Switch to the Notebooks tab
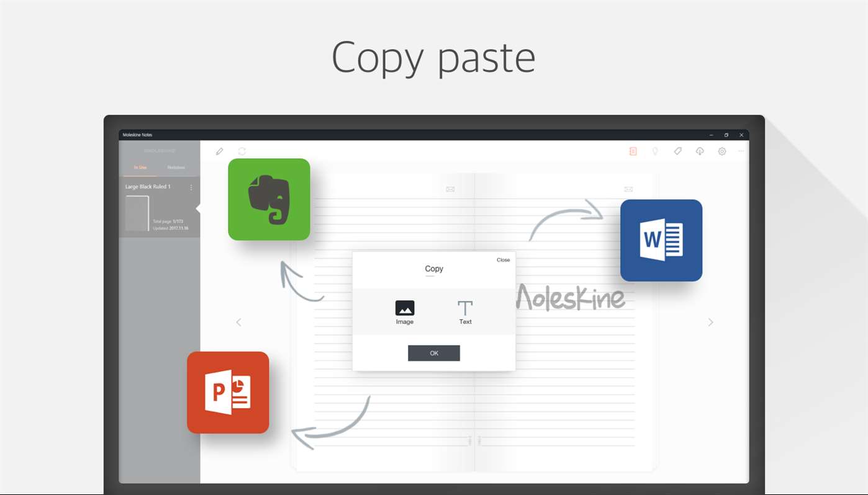Screen dimensions: 868x495 [176, 167]
